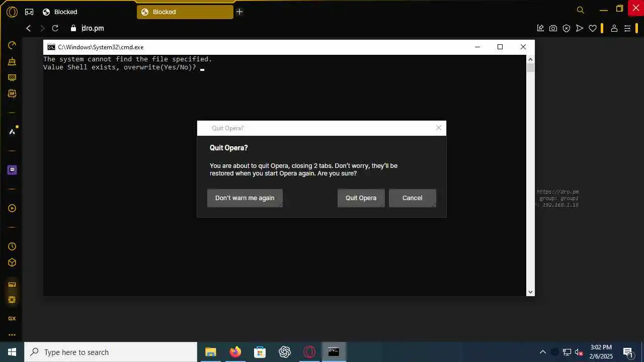Open GX Control speedometer in sidebar
Viewport: 644px width, 362px height.
(12, 45)
